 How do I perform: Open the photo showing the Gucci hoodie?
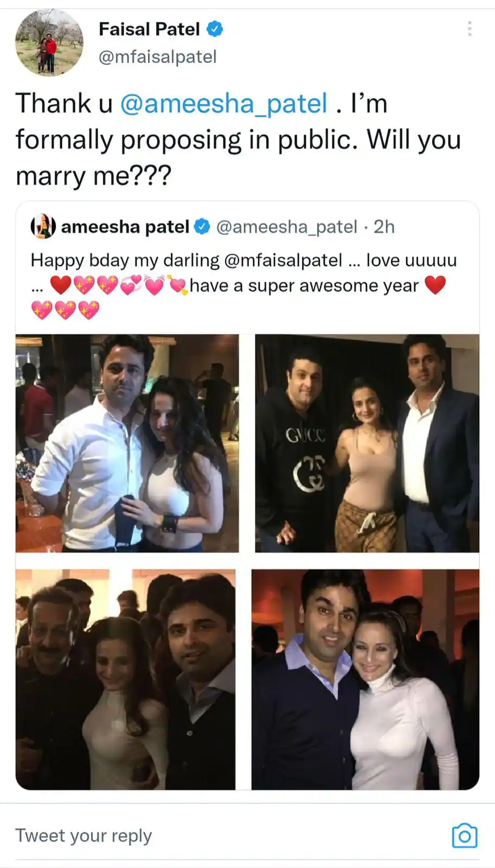coord(367,443)
